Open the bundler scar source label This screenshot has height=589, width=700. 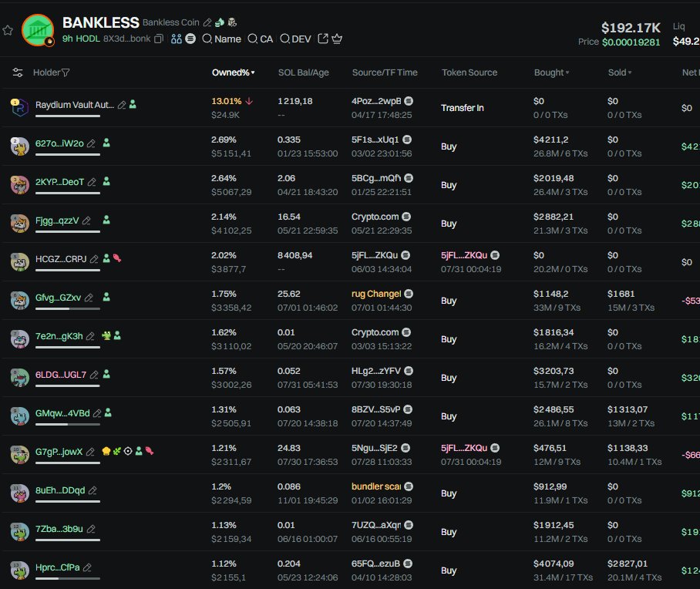(x=376, y=486)
